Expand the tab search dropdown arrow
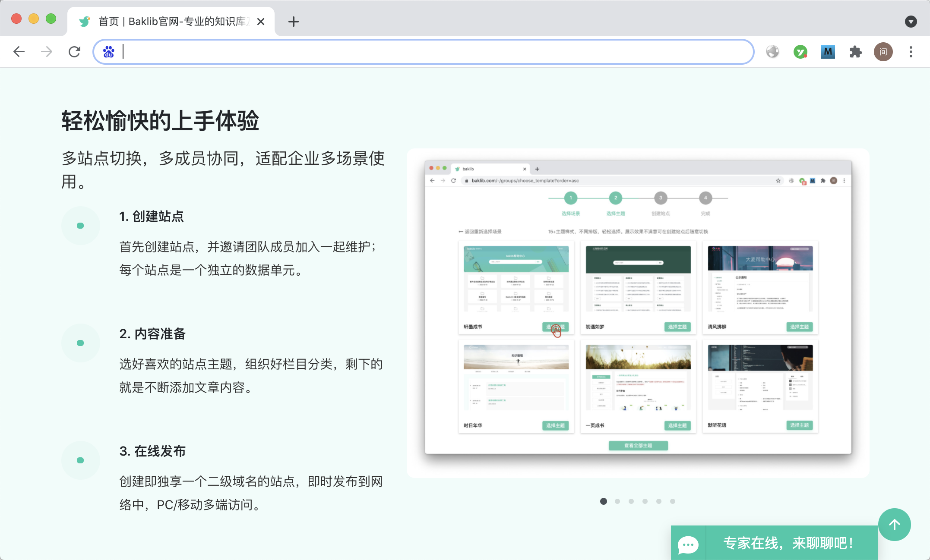This screenshot has height=560, width=930. (911, 22)
